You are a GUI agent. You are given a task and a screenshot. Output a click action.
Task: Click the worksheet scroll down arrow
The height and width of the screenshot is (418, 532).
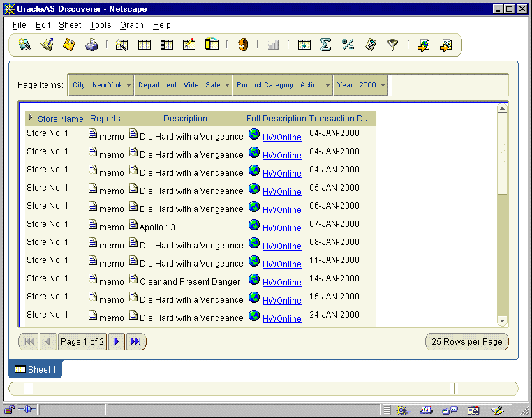tap(502, 321)
